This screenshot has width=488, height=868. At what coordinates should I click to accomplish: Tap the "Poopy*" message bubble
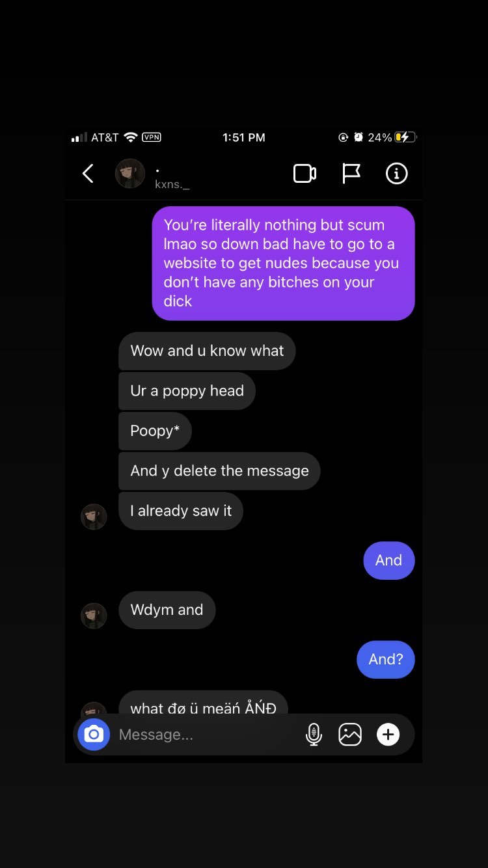[x=155, y=431]
